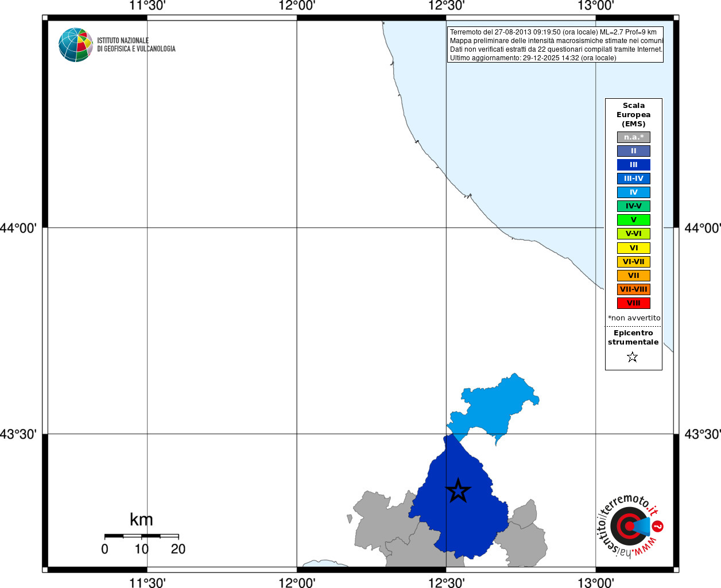Click '*non avvertito' legend note
The width and height of the screenshot is (721, 588).
pyautogui.click(x=634, y=318)
